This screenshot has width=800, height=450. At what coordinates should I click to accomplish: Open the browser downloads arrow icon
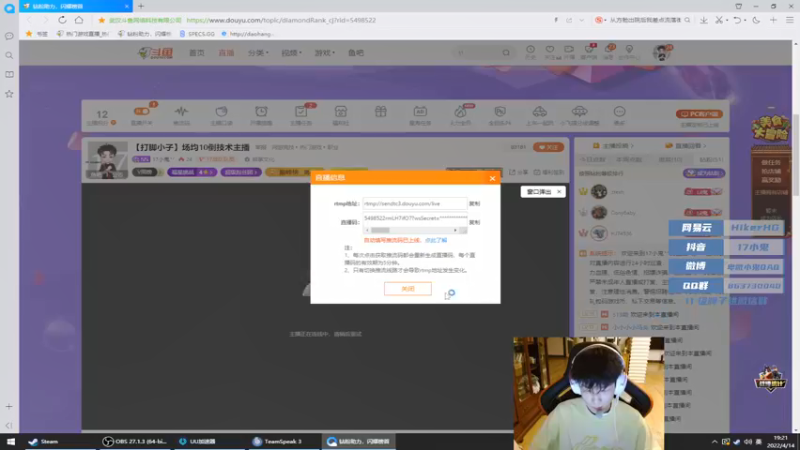(x=704, y=20)
